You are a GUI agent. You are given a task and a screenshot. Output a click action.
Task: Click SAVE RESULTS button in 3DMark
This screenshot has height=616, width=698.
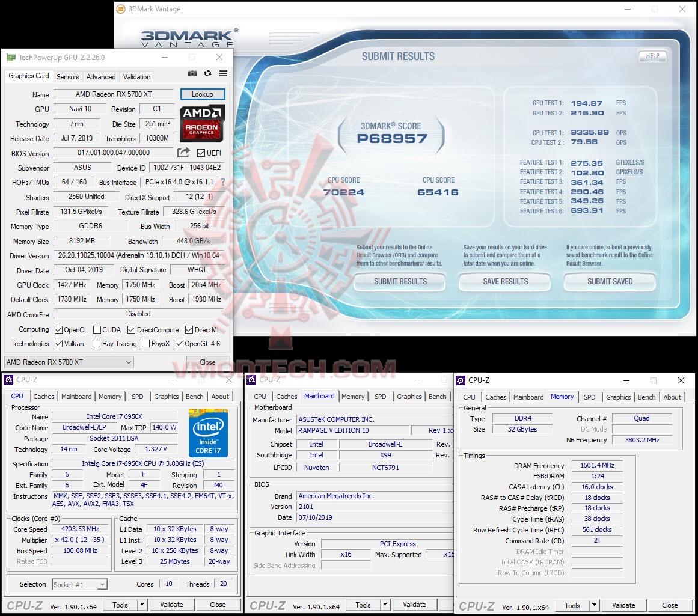(x=505, y=281)
